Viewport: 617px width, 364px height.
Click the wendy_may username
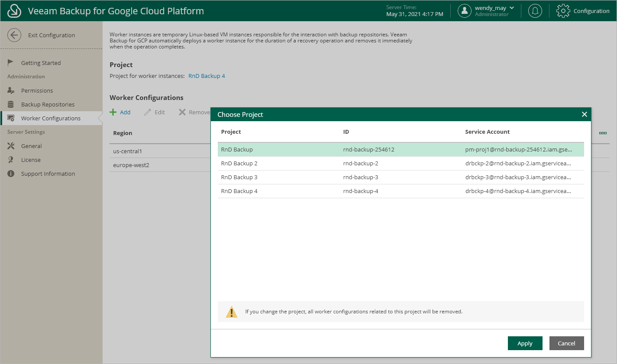tap(491, 8)
